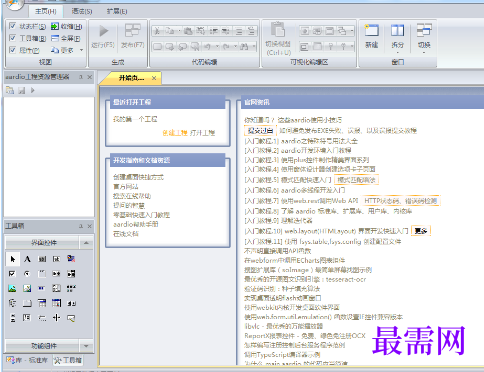The image size is (484, 372).
Task: Click the Paste clipboard icon in code editing group
Action: click(x=188, y=31)
